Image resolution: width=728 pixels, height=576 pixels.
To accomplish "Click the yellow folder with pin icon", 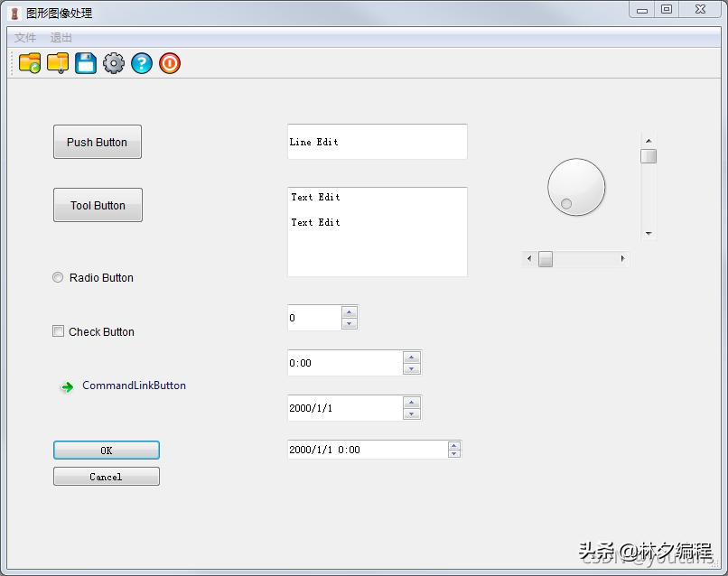I will pyautogui.click(x=58, y=63).
